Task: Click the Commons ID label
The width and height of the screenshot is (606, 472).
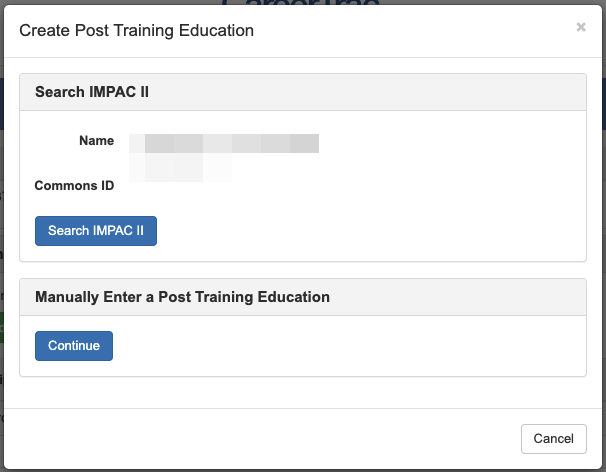Action: click(x=74, y=186)
